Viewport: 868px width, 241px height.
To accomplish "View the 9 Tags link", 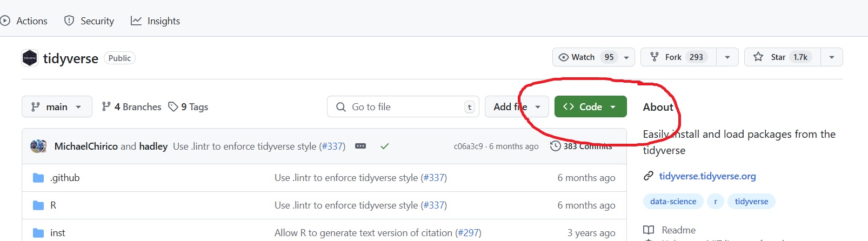I will (188, 107).
